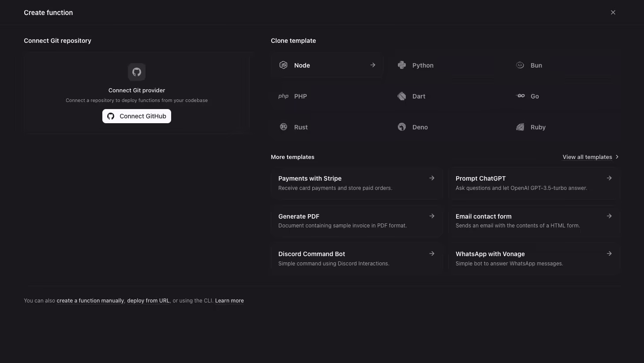Open the View all templates link

coord(587,157)
